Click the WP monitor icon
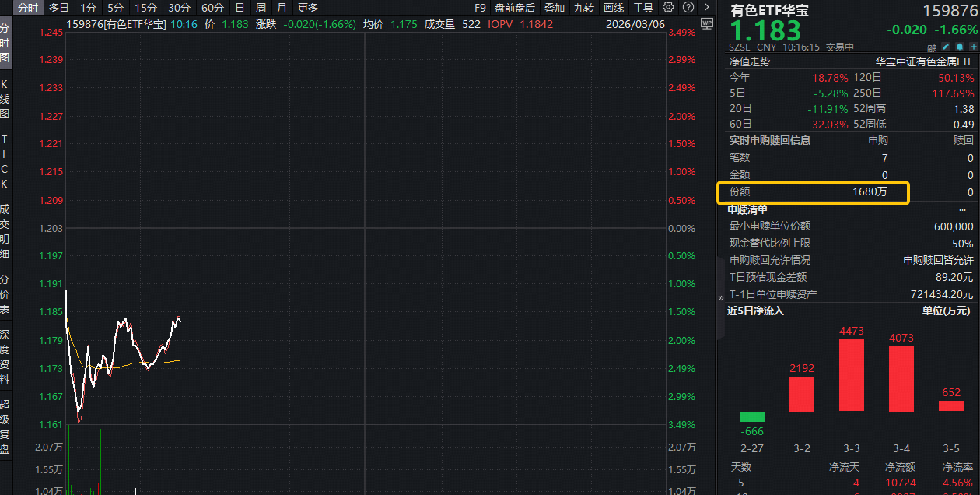The height and width of the screenshot is (495, 980). 706,23
